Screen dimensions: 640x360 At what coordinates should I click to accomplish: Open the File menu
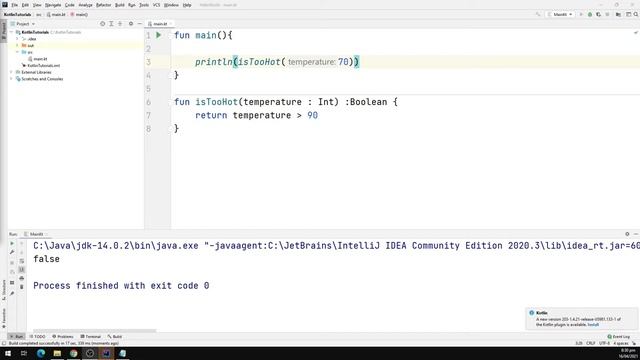point(15,5)
